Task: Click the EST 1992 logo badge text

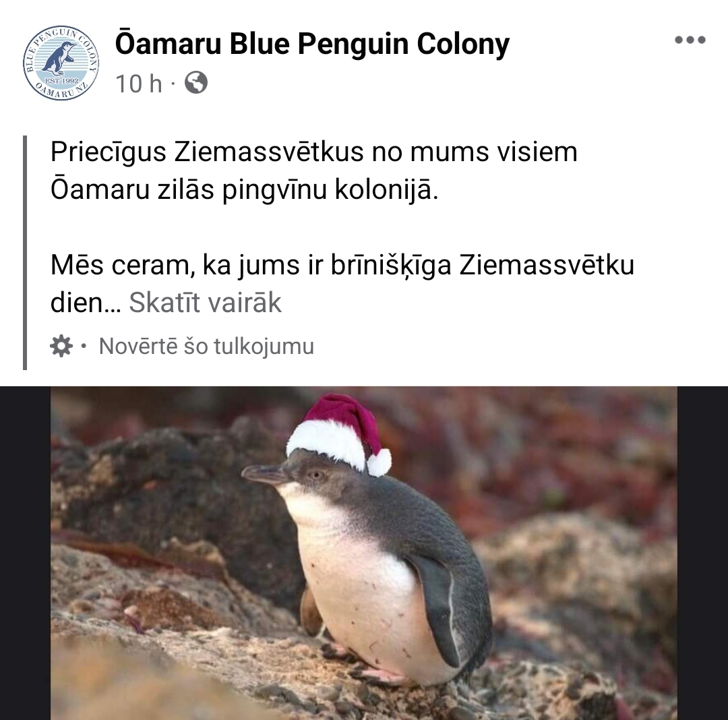Action: point(61,81)
